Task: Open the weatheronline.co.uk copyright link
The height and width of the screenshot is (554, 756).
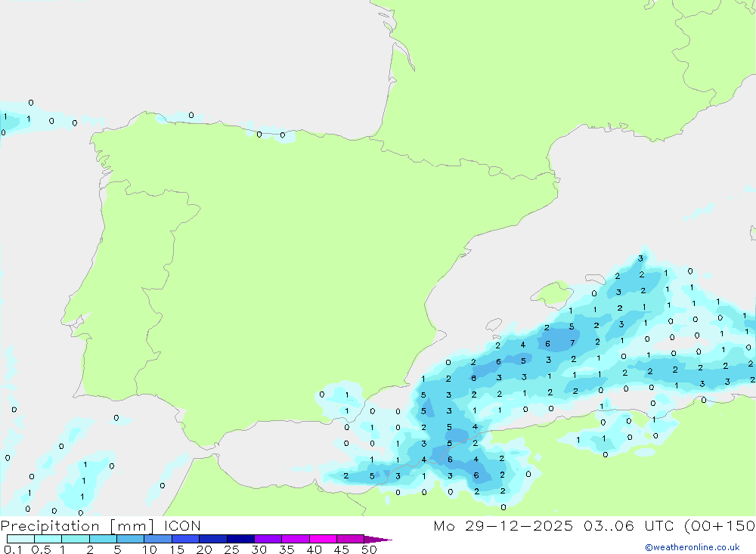Action: [x=692, y=547]
